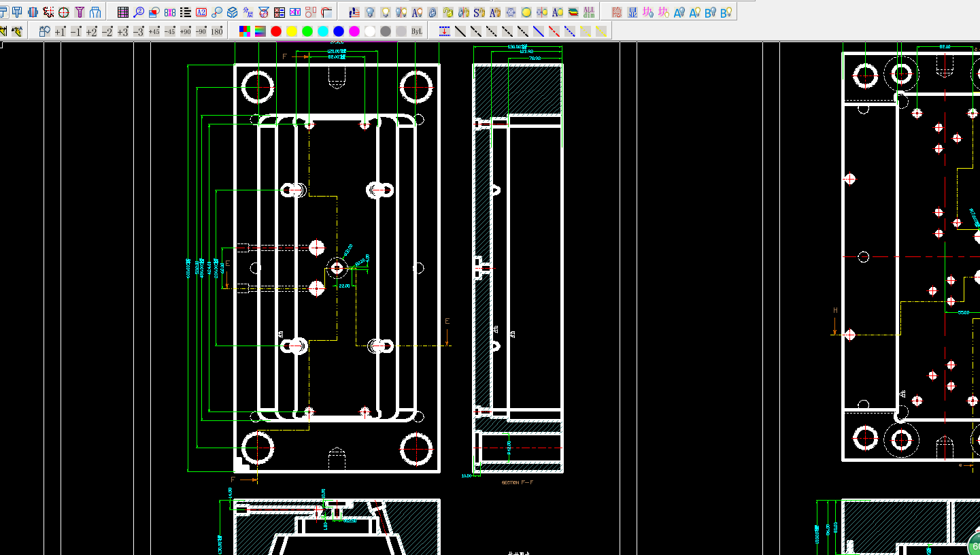
Task: Pick the light gray color swatch
Action: click(401, 31)
